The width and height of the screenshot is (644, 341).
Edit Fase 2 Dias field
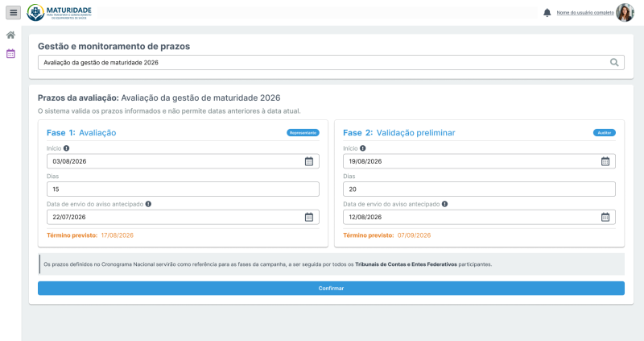point(479,189)
